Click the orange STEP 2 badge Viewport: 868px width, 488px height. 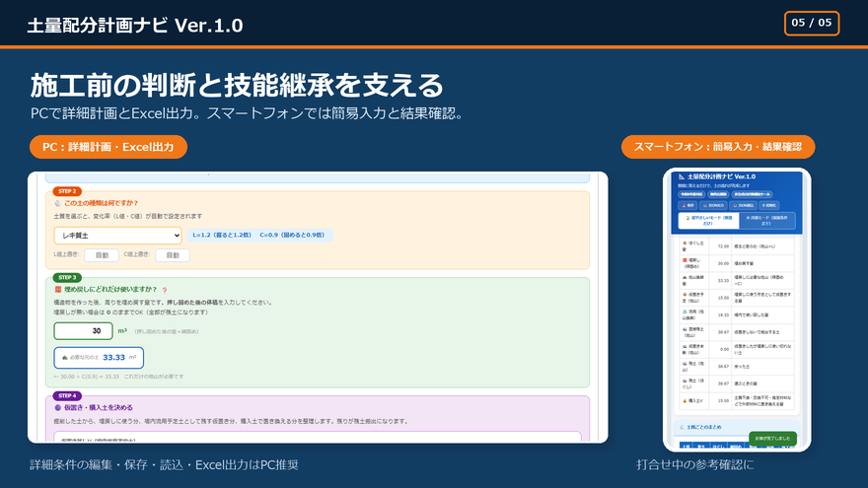click(x=67, y=191)
